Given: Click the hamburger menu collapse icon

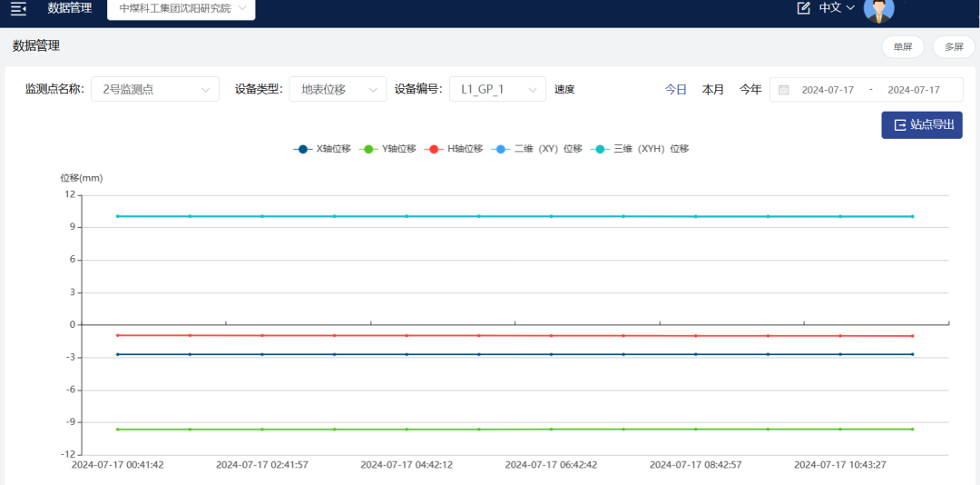Looking at the screenshot, I should (x=18, y=9).
